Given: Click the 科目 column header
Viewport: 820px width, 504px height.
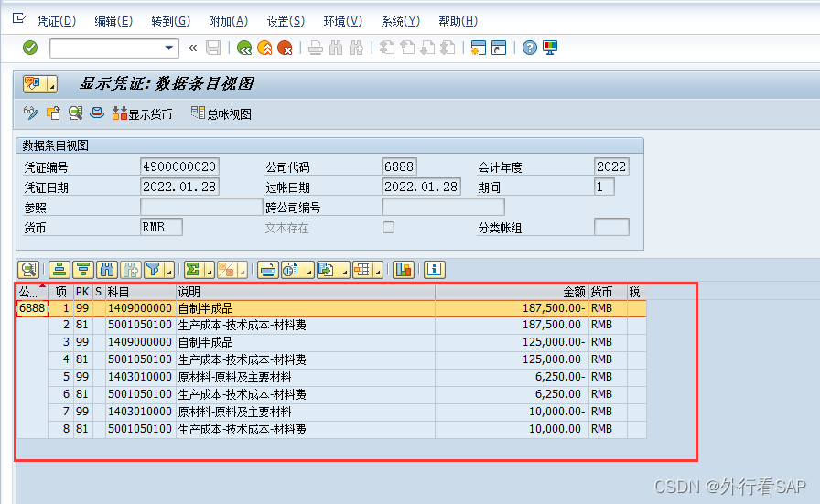Looking at the screenshot, I should tap(141, 292).
